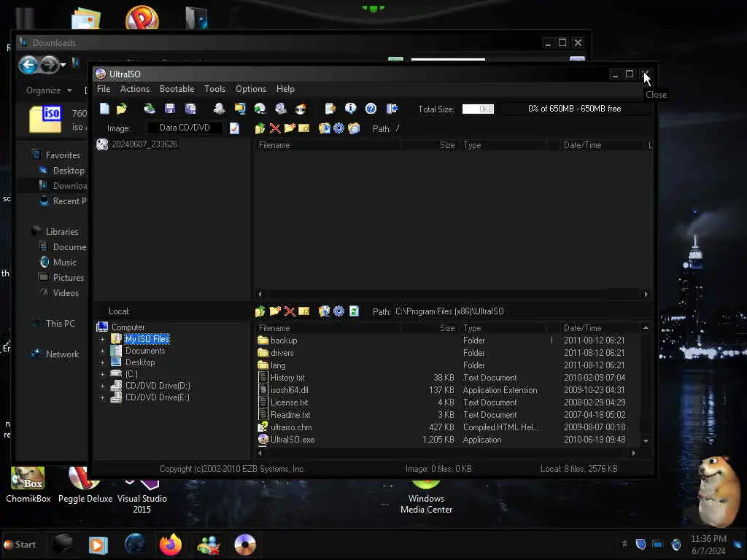The height and width of the screenshot is (560, 747).
Task: Click the Save As double-floppy icon
Action: (x=190, y=109)
